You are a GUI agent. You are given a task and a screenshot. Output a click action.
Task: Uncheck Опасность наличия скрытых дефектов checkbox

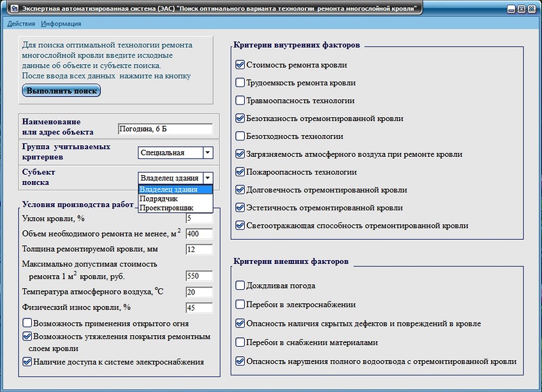point(240,323)
